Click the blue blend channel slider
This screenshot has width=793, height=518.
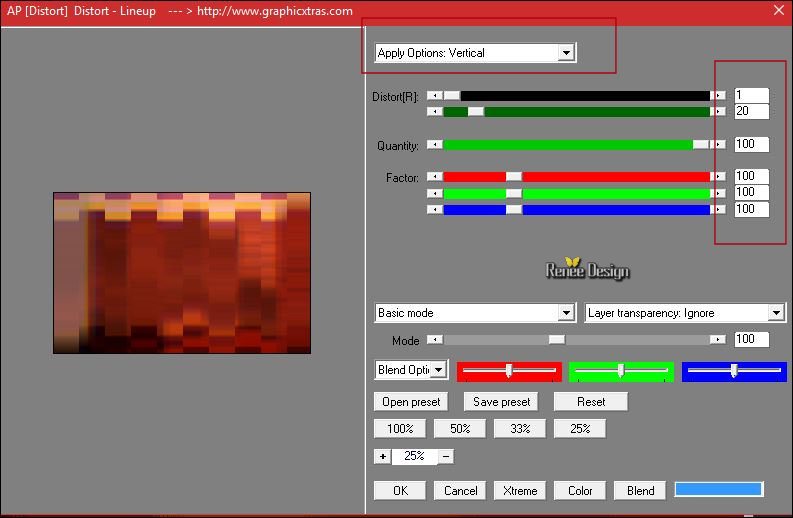[x=734, y=371]
